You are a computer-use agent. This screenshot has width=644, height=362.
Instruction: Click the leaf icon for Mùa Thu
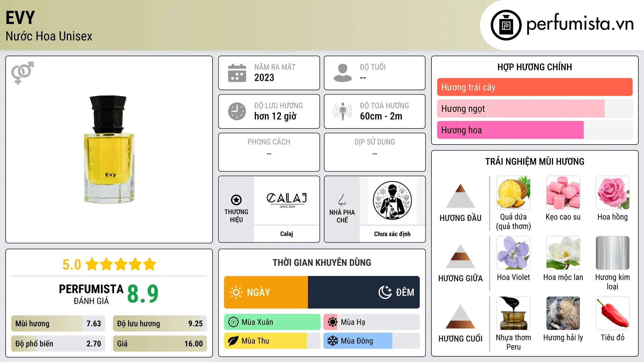pos(233,341)
